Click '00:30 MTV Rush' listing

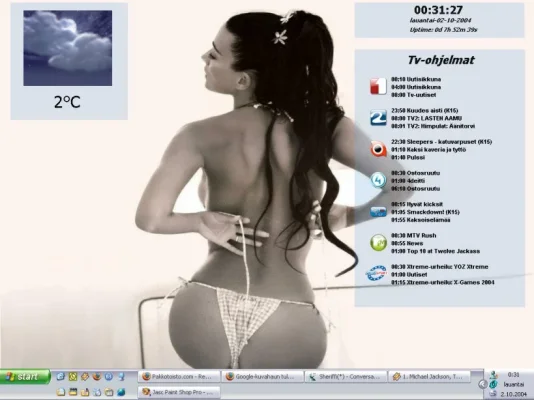point(413,236)
